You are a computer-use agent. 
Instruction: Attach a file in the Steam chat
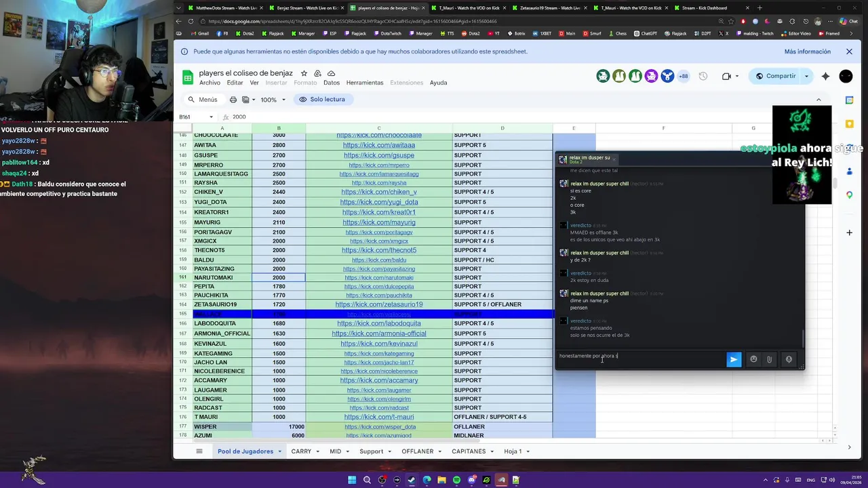coord(770,359)
